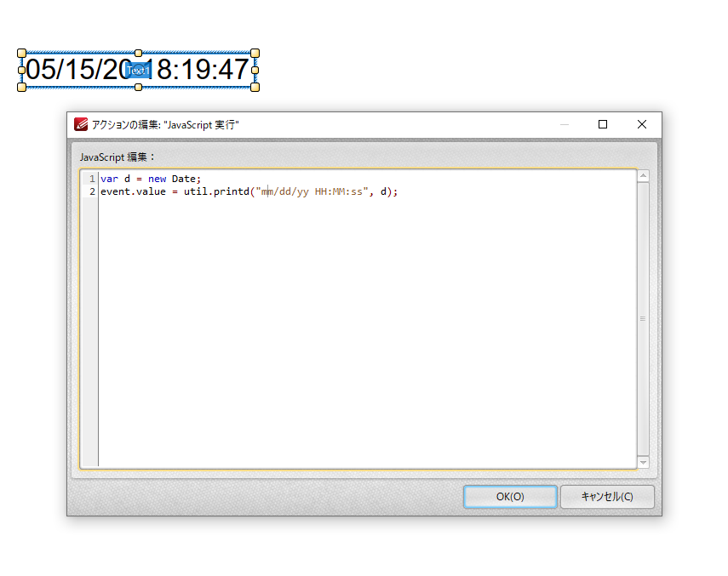Click the top-left resize handle of Text1 field
Image resolution: width=728 pixels, height=576 pixels.
21,54
